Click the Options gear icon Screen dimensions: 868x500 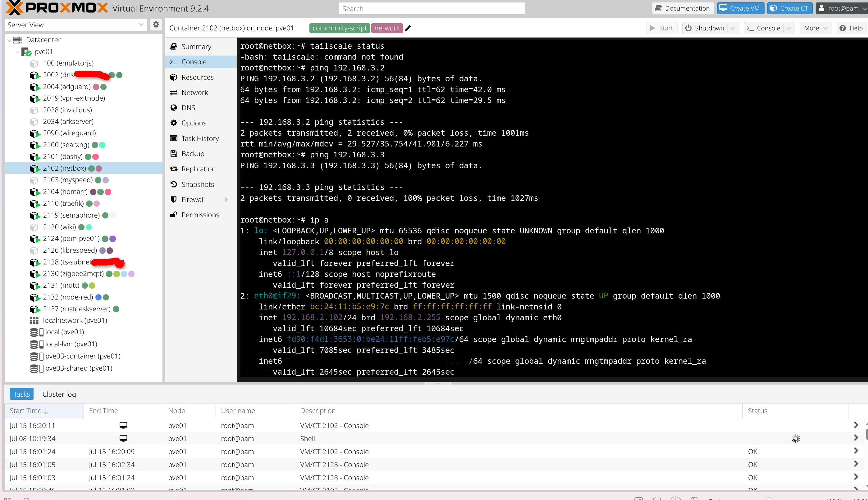pyautogui.click(x=174, y=123)
